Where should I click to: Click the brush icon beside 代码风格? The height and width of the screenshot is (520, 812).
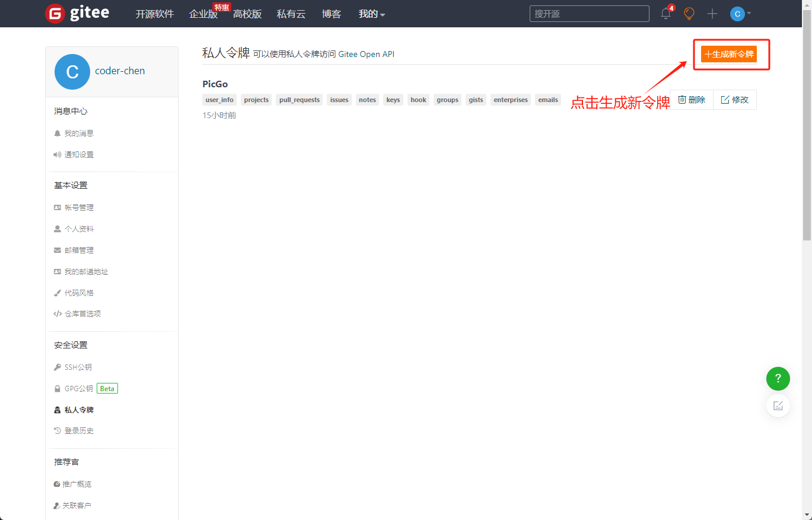click(57, 293)
